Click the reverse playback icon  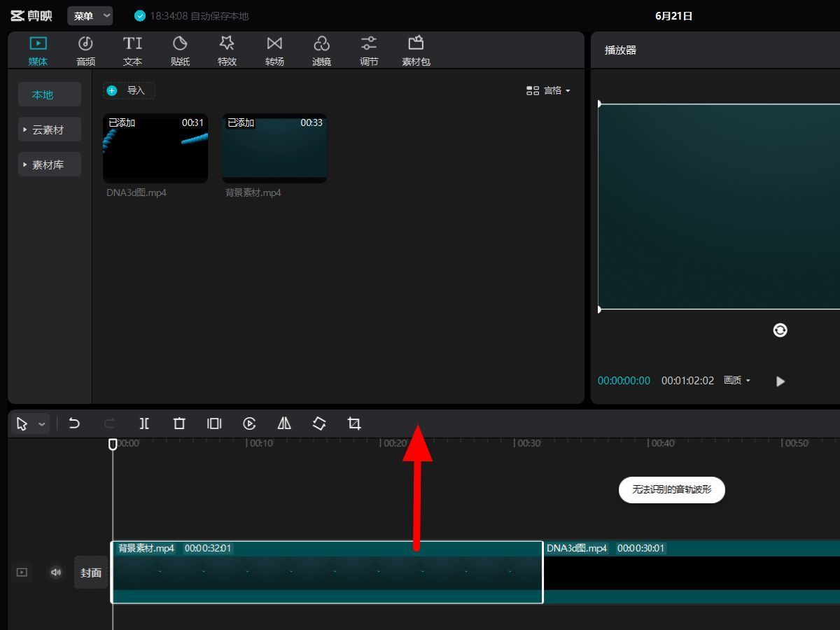point(249,423)
